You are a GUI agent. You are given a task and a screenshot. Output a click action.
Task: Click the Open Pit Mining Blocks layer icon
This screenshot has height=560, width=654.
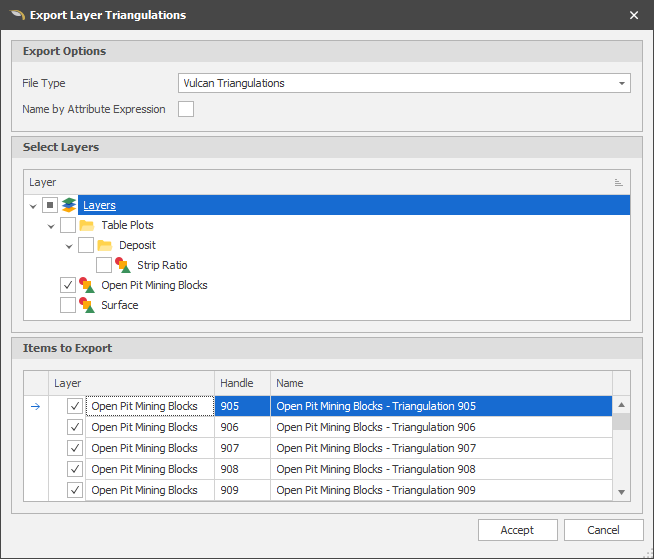[x=87, y=285]
